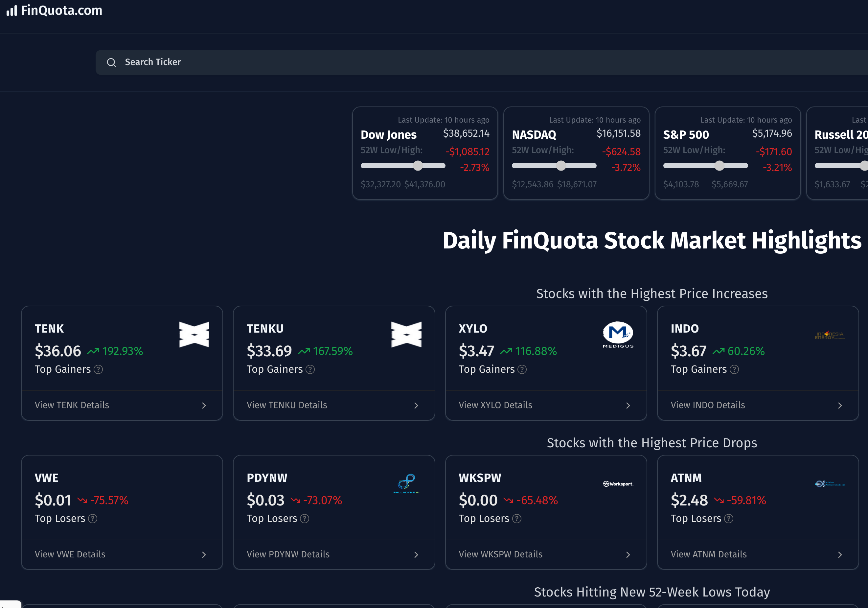Click the chevron arrow on View XYLO Details

click(628, 405)
